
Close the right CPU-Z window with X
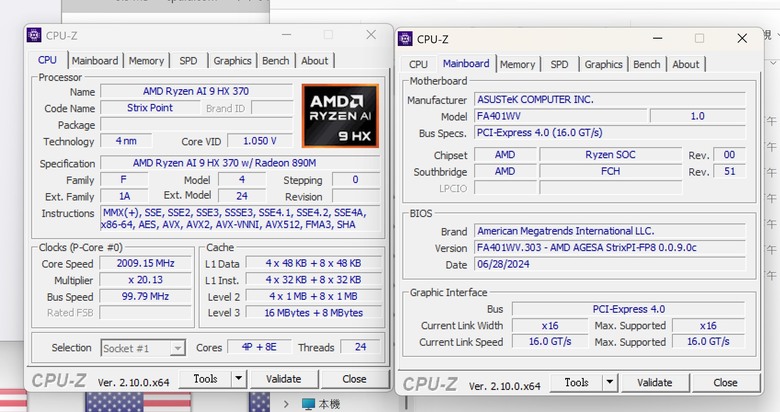742,38
